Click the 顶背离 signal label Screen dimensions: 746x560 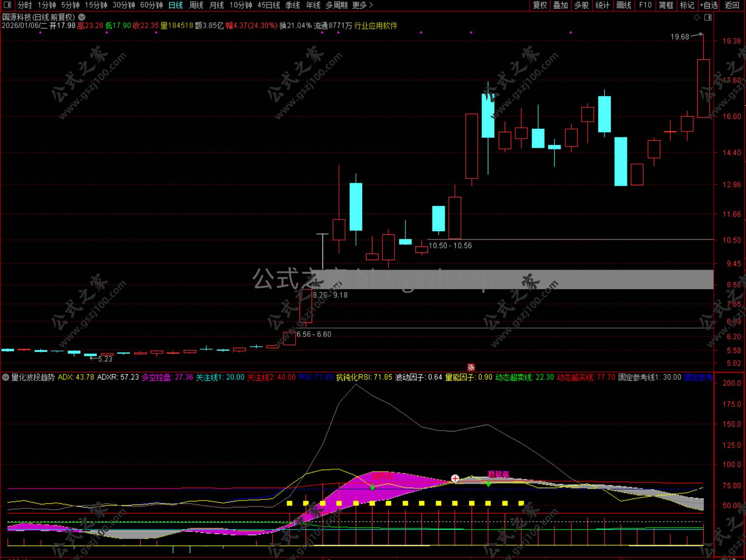coord(498,474)
